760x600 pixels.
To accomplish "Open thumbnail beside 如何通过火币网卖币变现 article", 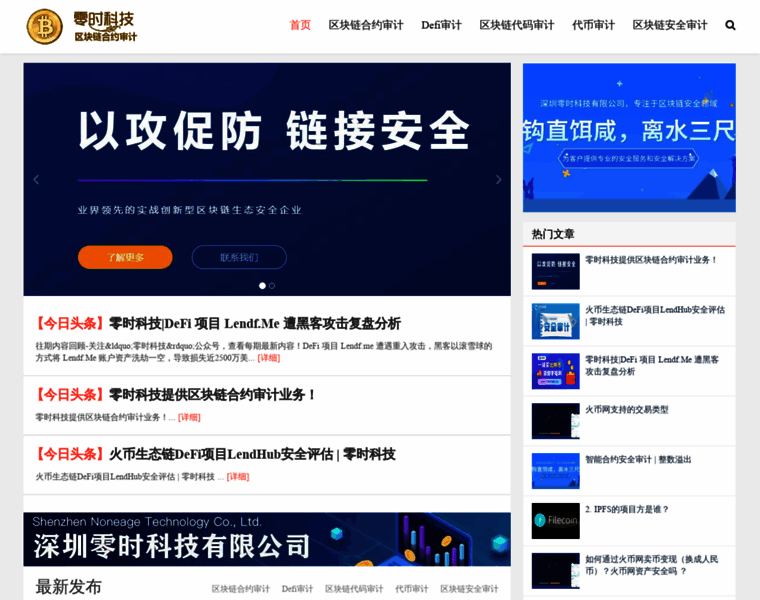I will point(555,571).
